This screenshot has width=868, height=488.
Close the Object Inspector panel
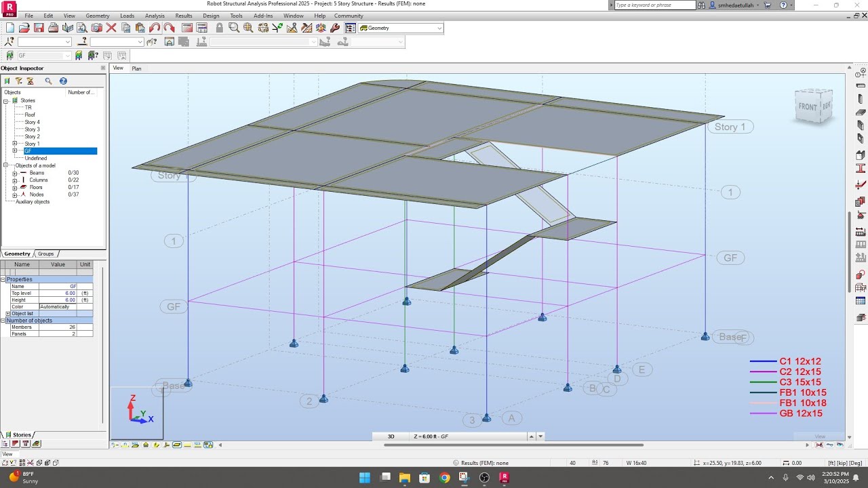(x=103, y=68)
